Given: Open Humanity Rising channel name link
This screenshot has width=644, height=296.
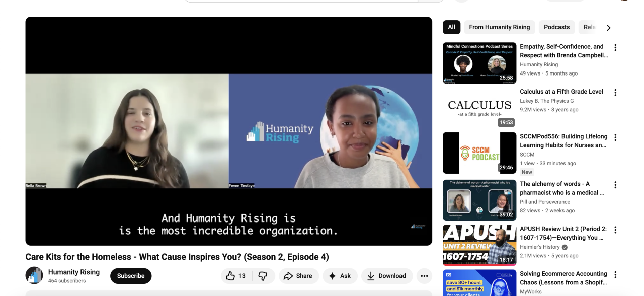Looking at the screenshot, I should pos(74,272).
